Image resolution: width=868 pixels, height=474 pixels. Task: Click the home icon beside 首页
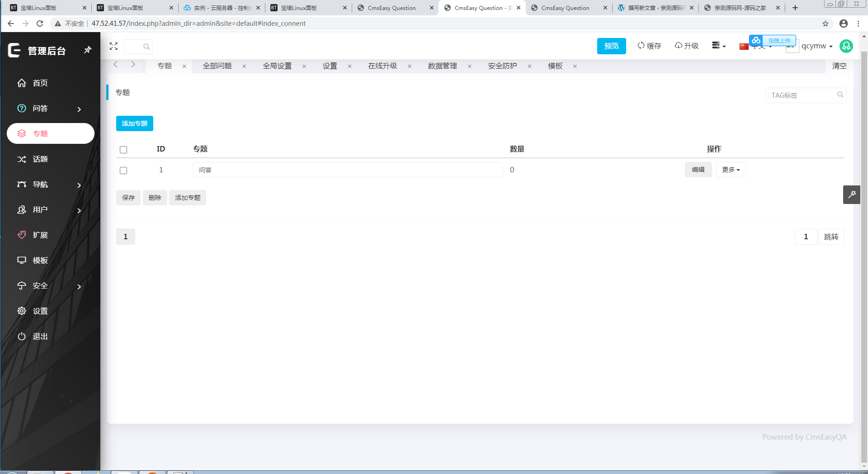pyautogui.click(x=22, y=83)
